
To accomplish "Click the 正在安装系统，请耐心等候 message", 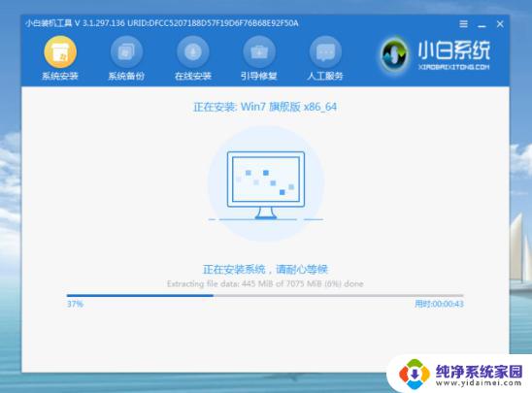I will 265,270.
